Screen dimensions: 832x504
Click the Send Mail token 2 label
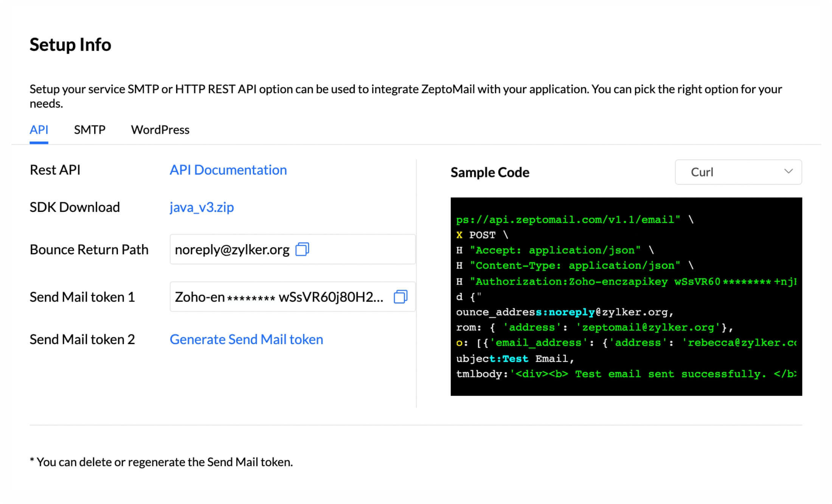[x=82, y=339]
